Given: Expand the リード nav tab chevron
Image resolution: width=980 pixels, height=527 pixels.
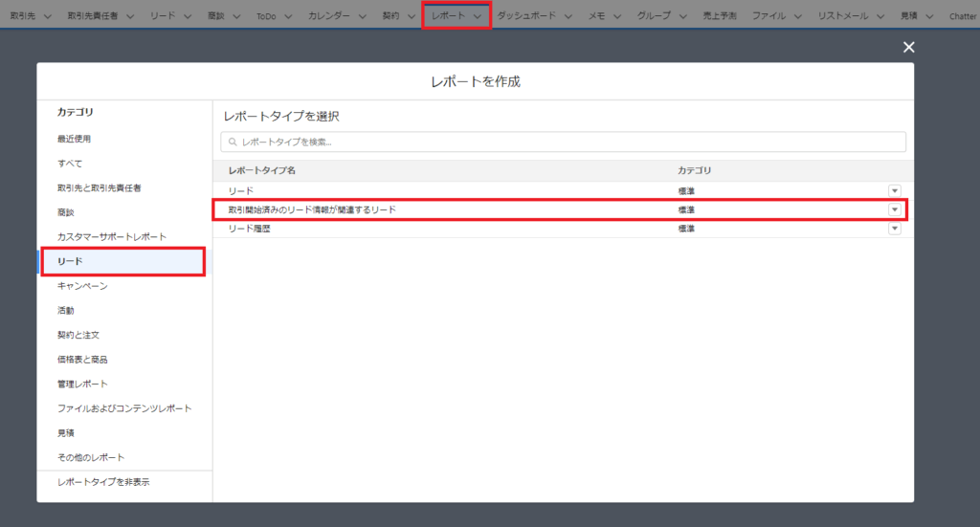Looking at the screenshot, I should coord(188,16).
